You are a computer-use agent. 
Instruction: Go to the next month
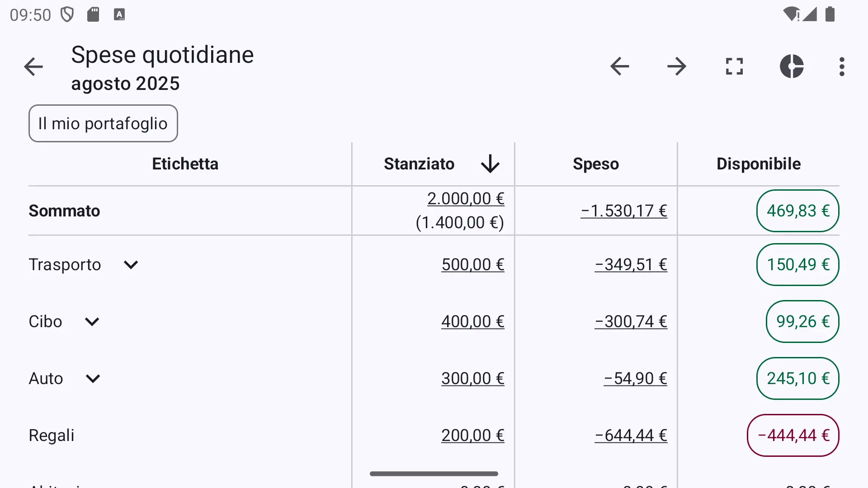677,66
